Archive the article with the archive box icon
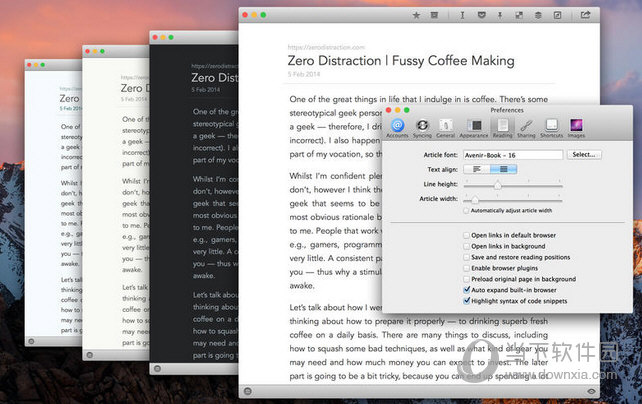 434,15
